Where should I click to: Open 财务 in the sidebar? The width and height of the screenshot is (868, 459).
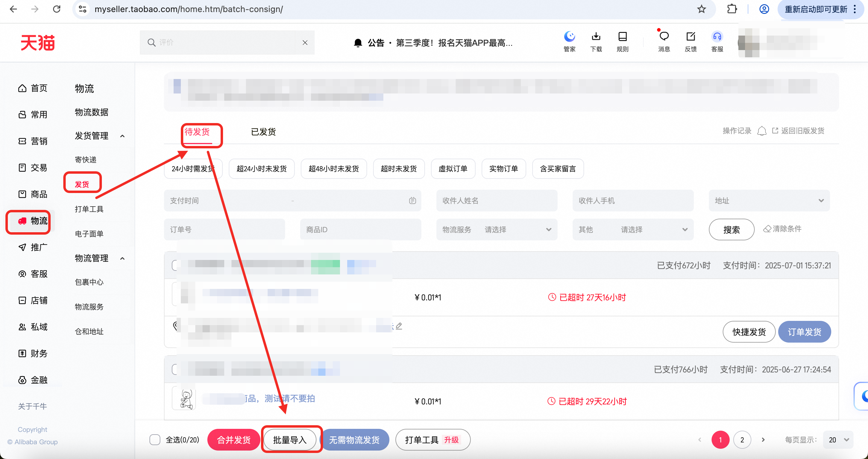tap(33, 353)
